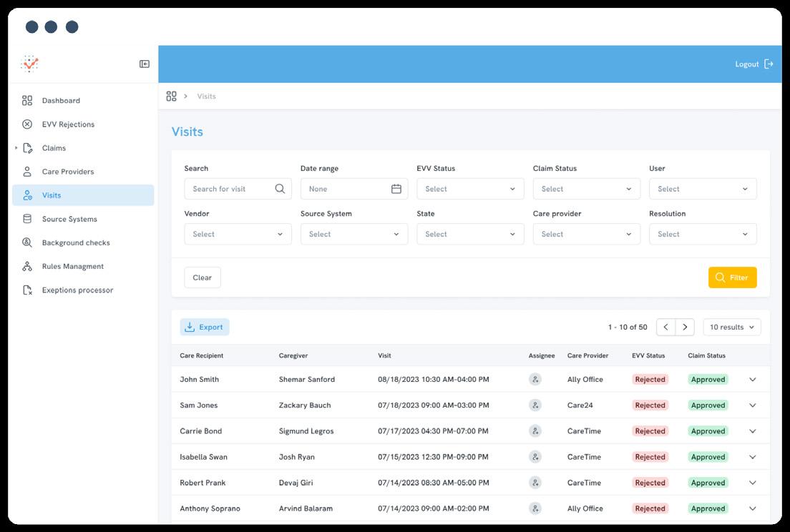
Task: Go to the next page of results
Action: point(686,327)
